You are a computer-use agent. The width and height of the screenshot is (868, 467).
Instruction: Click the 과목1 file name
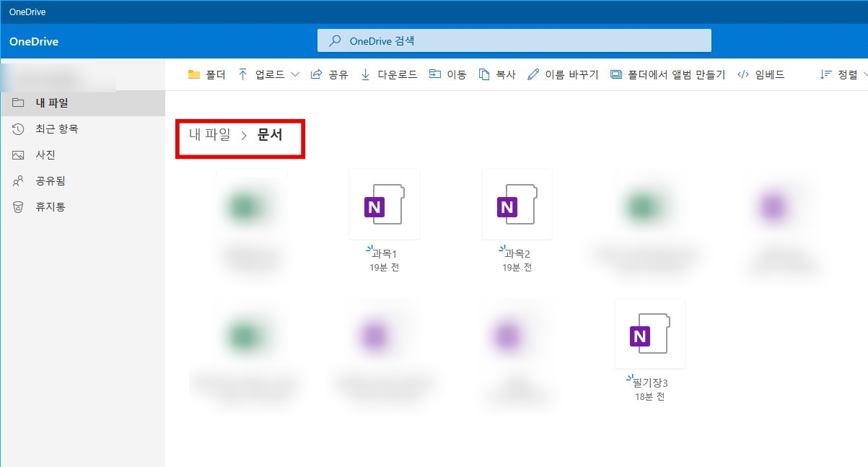coord(385,254)
